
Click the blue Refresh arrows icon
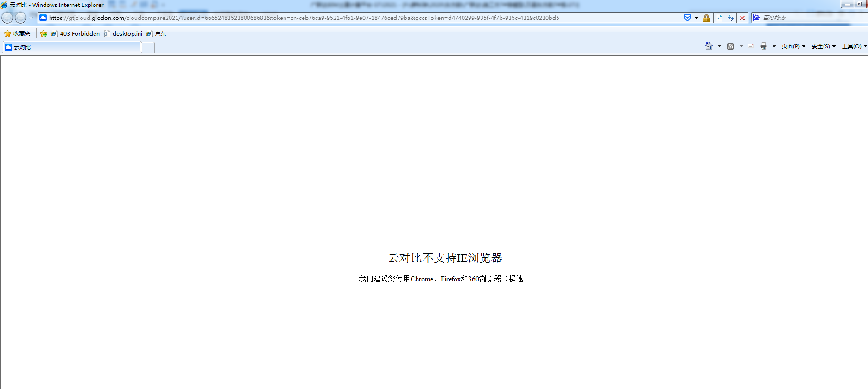click(731, 18)
